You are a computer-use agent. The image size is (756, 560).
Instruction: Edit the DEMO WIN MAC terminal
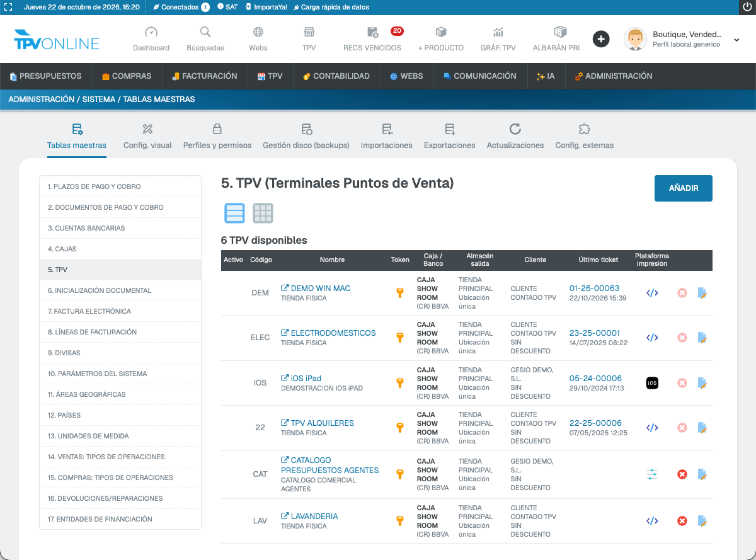coord(702,293)
